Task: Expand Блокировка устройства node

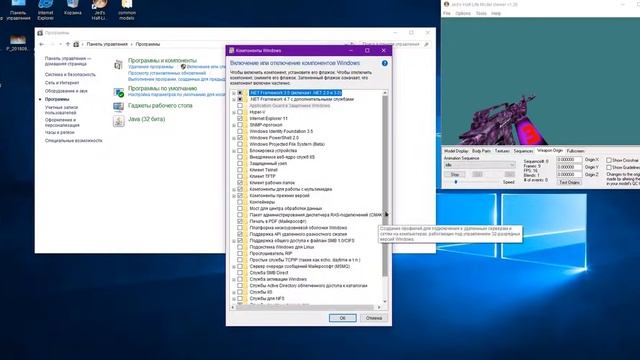Action: tap(234, 151)
